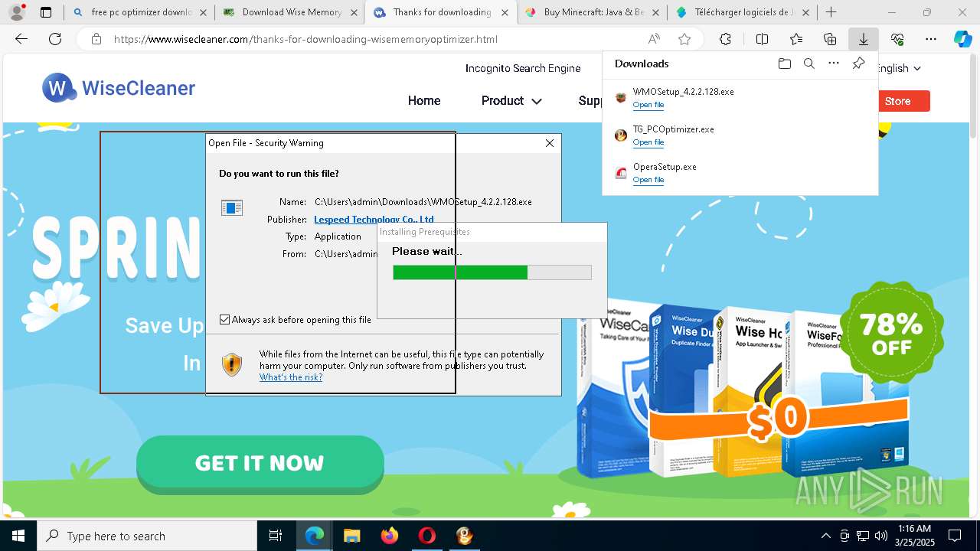
Task: Open more options in Downloads panel
Action: point(834,64)
